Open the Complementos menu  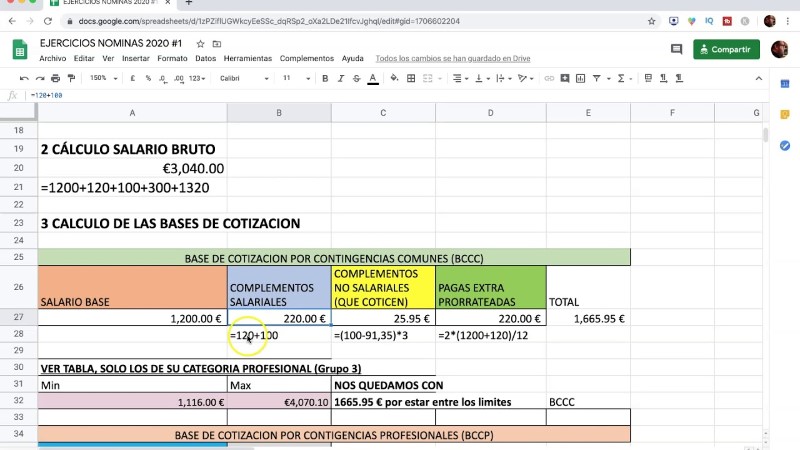point(307,59)
